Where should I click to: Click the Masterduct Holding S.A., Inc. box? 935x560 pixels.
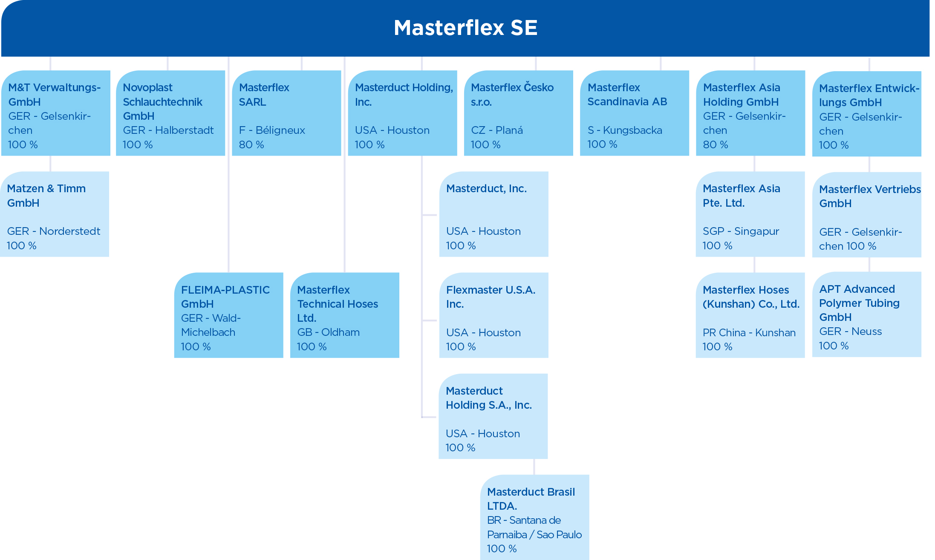[493, 416]
